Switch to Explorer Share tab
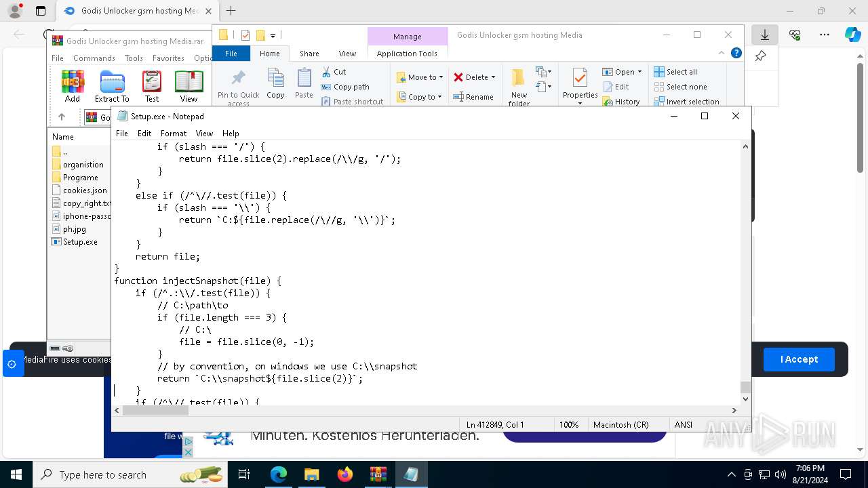 pyautogui.click(x=309, y=54)
